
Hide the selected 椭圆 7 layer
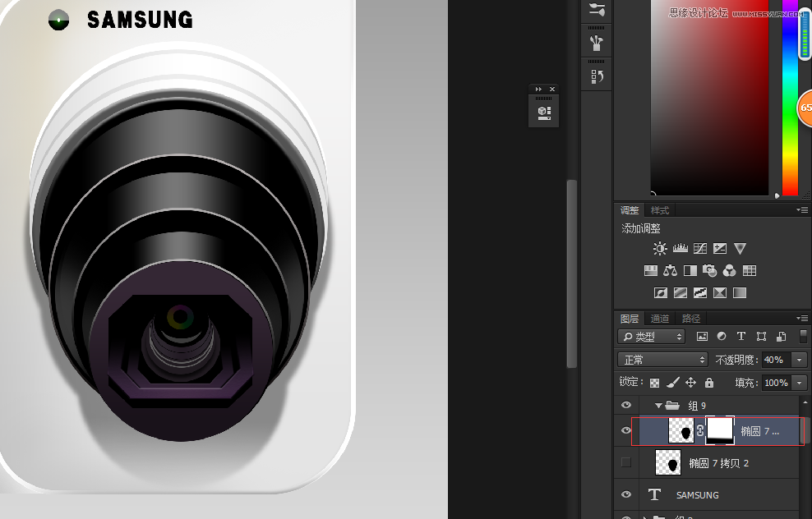625,430
